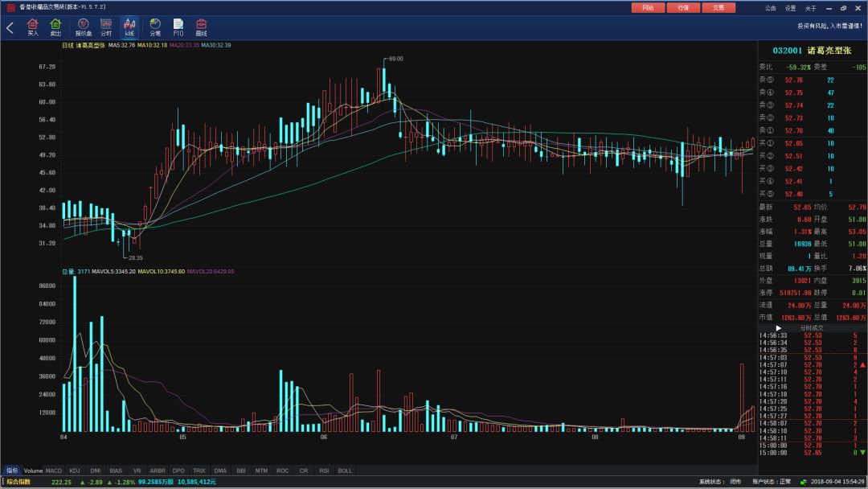868x489 pixels.
Task: Open the 关于 about menu
Action: click(810, 8)
